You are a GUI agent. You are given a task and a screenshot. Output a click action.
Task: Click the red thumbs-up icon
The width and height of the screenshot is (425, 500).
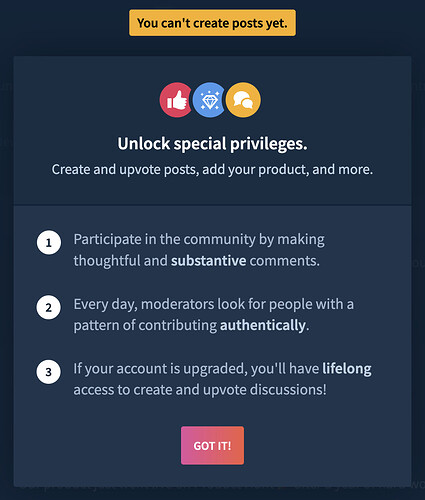(x=176, y=100)
